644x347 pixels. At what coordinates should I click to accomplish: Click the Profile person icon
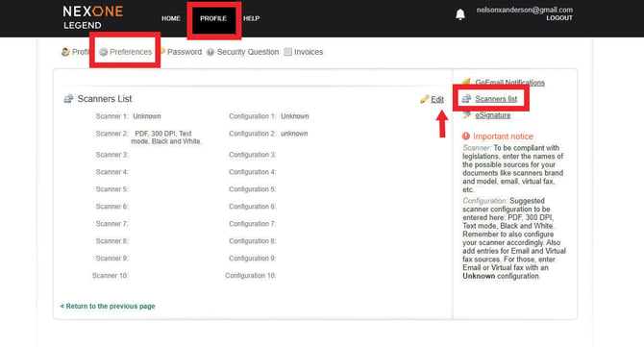tap(65, 52)
